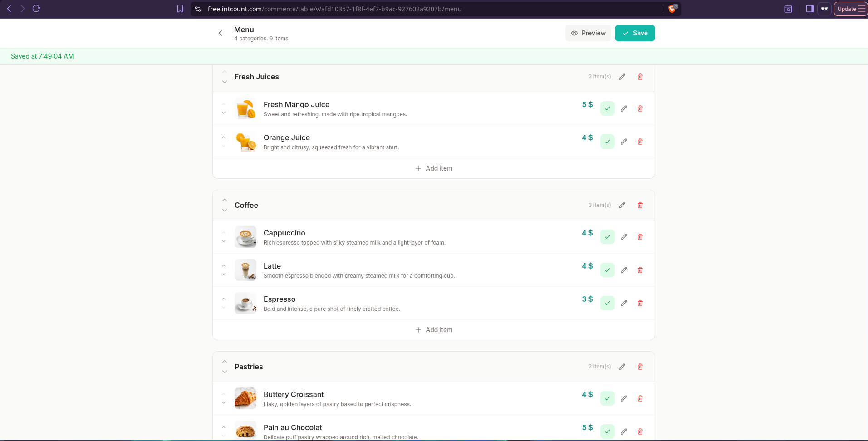Screen dimensions: 868x441
Task: Open the Buttery Croissant thumbnail image
Action: [245, 398]
